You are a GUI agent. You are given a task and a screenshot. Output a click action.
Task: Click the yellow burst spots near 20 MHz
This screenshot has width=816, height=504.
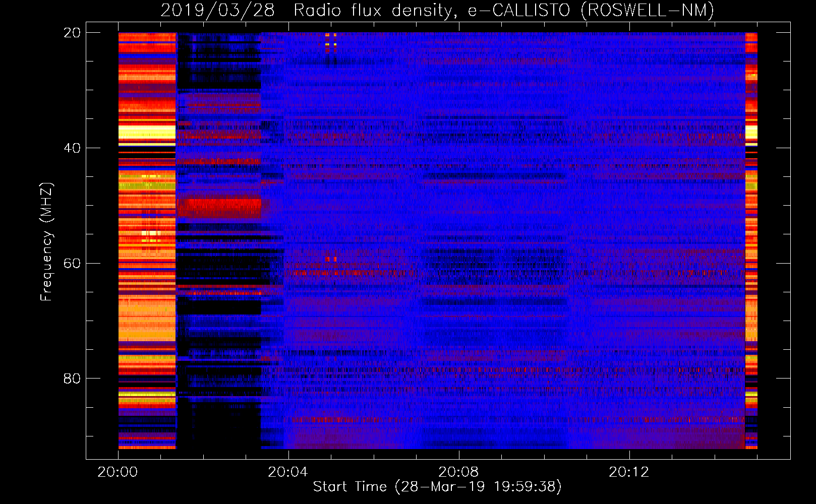click(331, 42)
